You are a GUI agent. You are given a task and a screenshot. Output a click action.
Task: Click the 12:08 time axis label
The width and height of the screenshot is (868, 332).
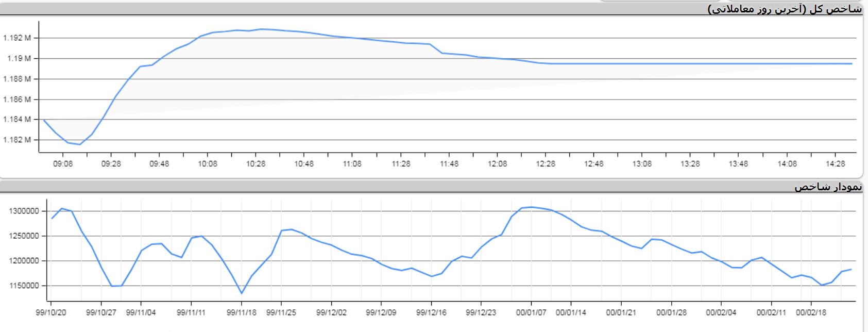pyautogui.click(x=497, y=164)
